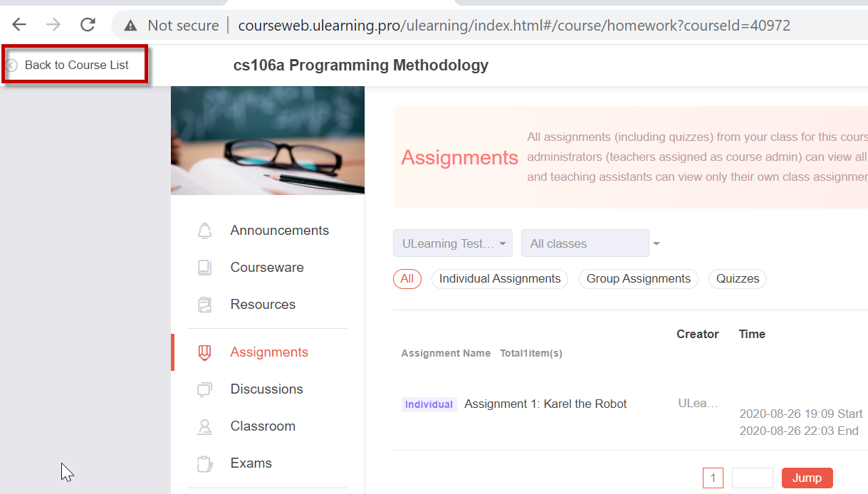The height and width of the screenshot is (494, 868).
Task: Go back with the browser back arrow
Action: (x=19, y=25)
